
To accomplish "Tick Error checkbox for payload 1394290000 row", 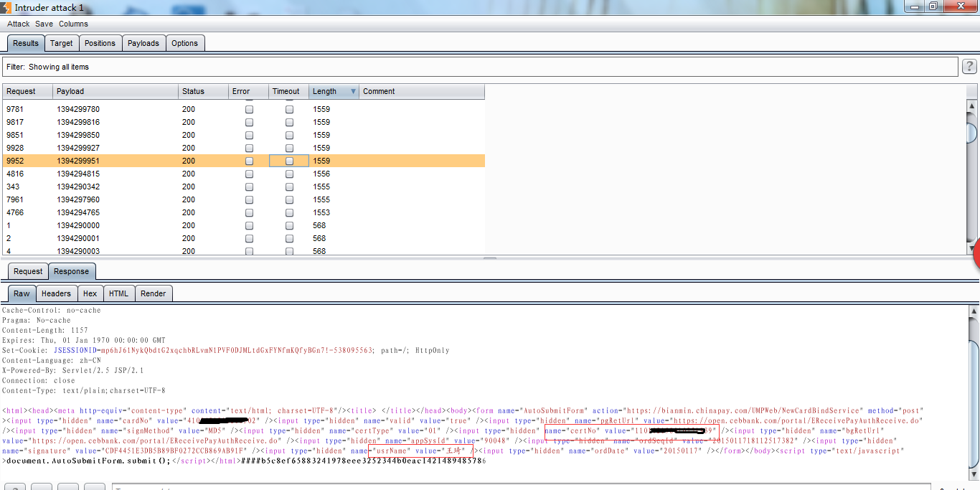I will click(249, 226).
